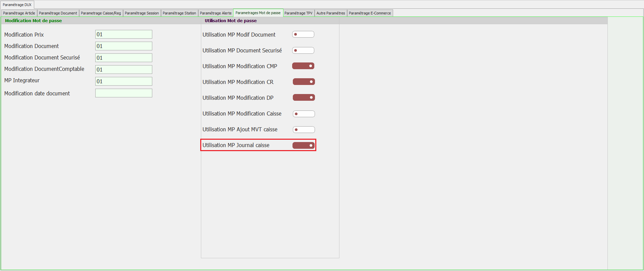Click the Utilisation MP Modification DP label
Image resolution: width=644 pixels, height=271 pixels.
pos(238,98)
